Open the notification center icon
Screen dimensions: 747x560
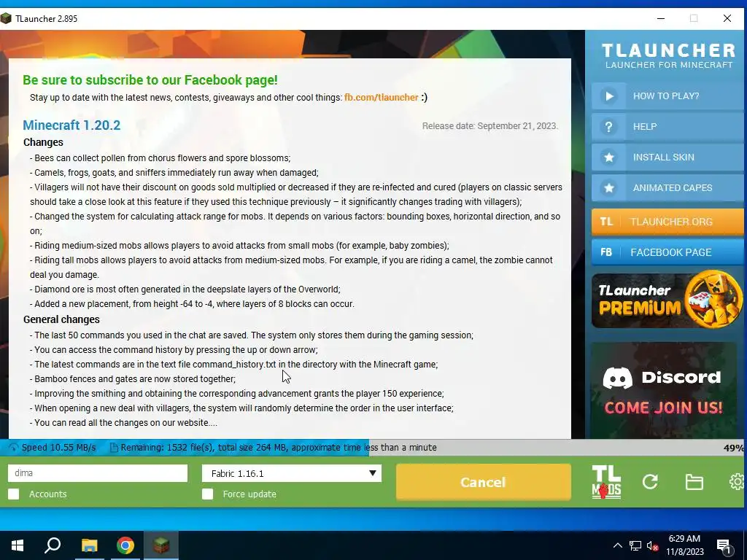point(724,546)
